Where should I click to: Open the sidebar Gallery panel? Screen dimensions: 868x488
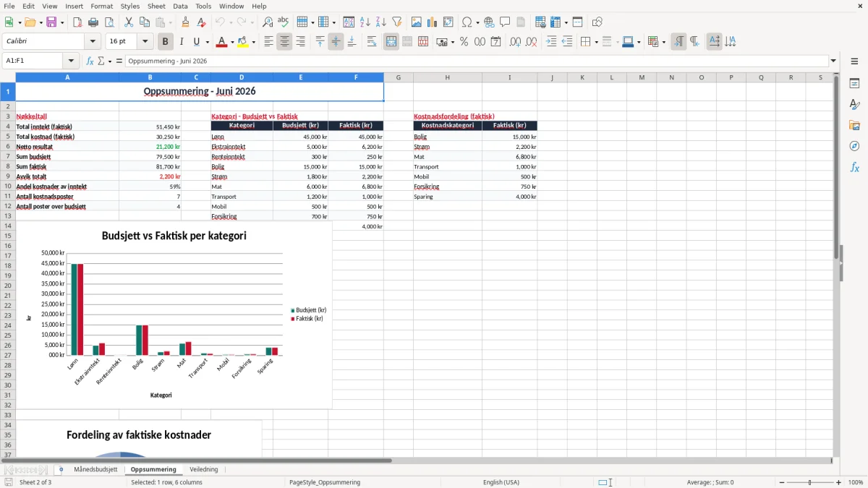coord(854,125)
